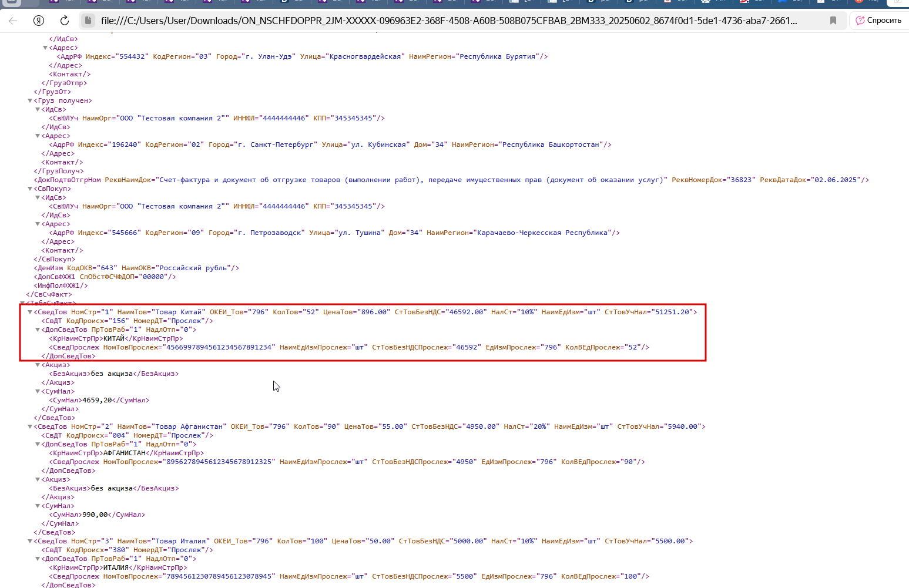Collapse ДопСведТов node above АФГАНИСТАН
Screen dimensions: 909x588
pos(38,445)
